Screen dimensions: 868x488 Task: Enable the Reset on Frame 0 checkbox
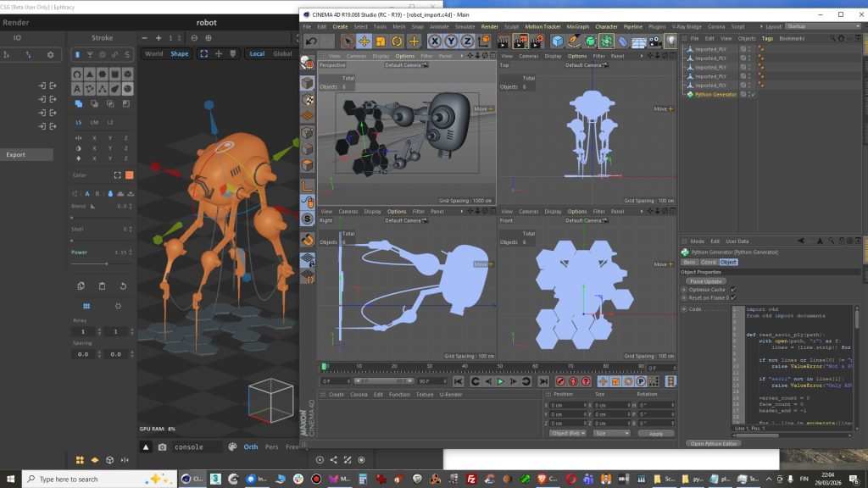(733, 298)
